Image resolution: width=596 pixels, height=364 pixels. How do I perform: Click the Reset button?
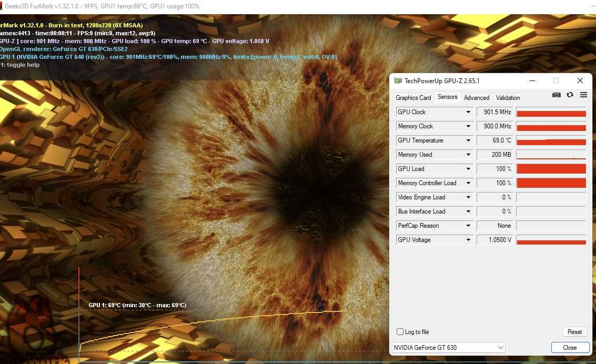(x=574, y=332)
